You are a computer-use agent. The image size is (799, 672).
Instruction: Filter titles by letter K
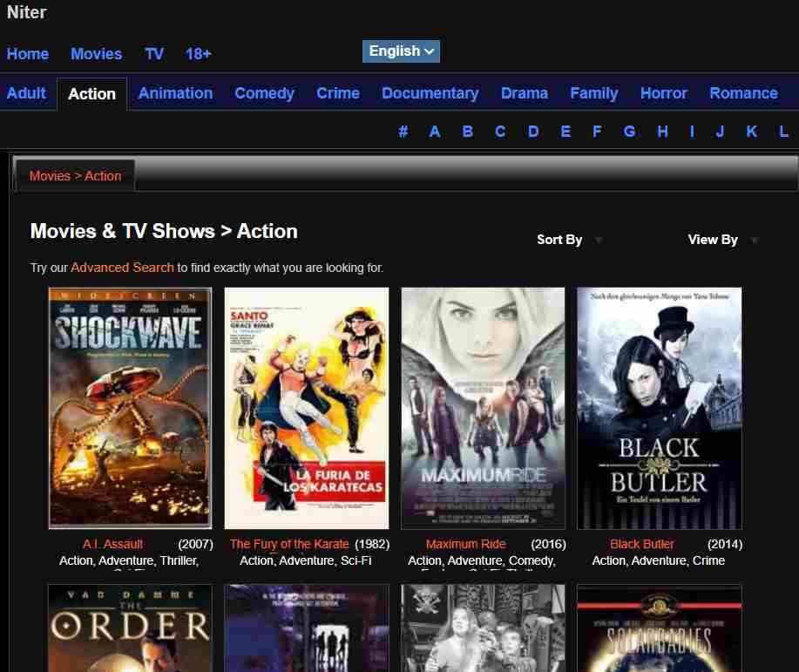[x=752, y=132]
